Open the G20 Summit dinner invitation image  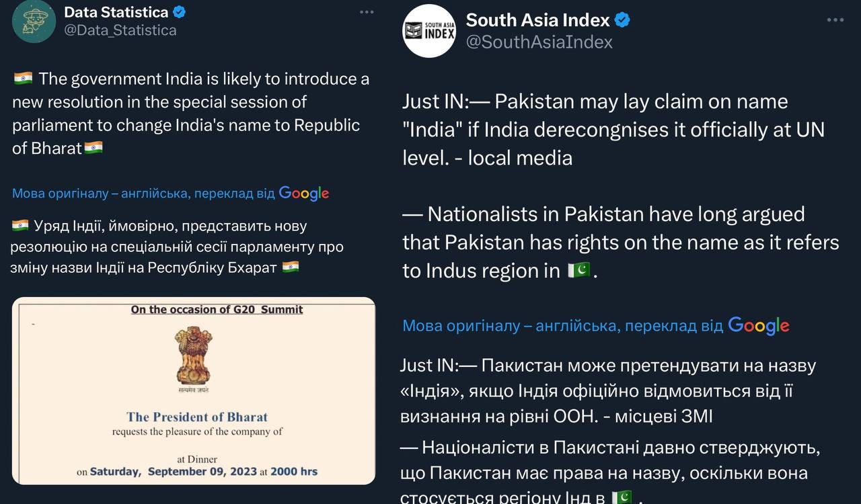tap(194, 390)
